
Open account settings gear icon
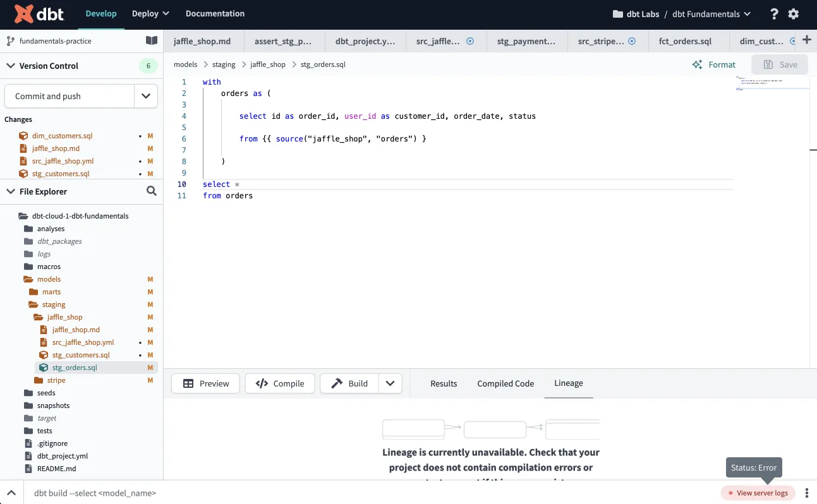pos(794,14)
